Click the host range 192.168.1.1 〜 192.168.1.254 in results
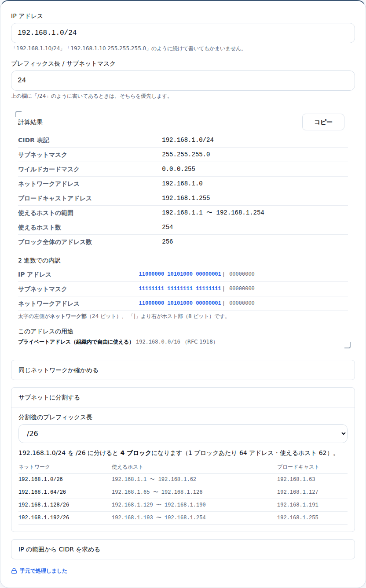366x588 pixels. tap(213, 213)
